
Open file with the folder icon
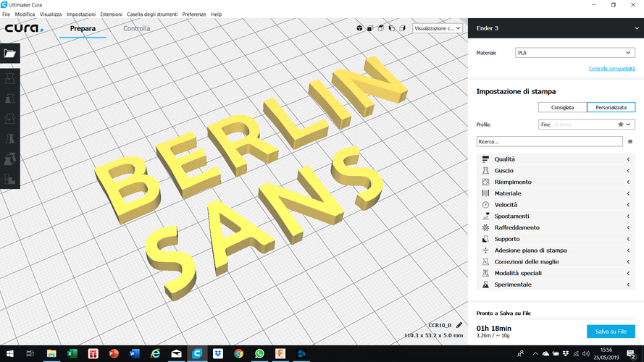point(10,54)
